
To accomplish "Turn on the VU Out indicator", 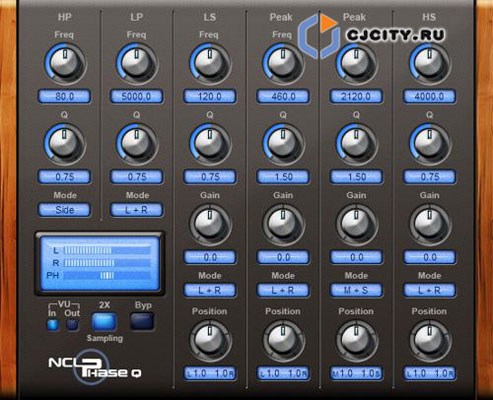I will coord(72,325).
